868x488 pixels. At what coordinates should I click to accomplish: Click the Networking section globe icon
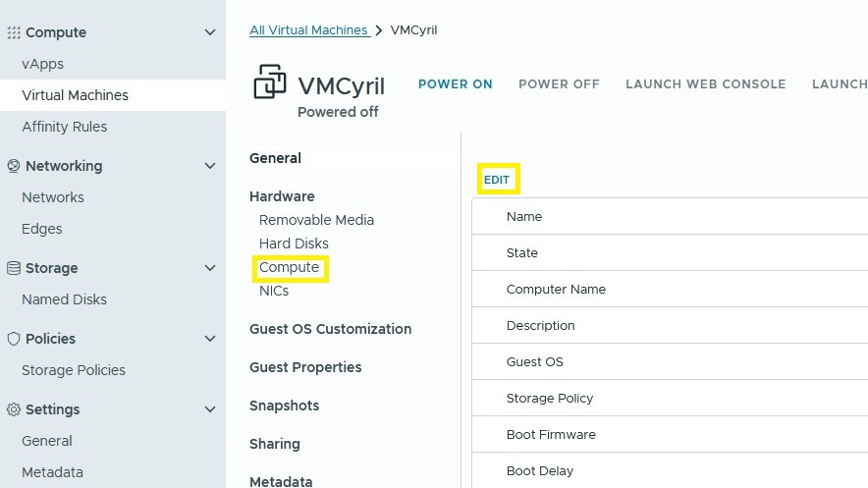coord(14,166)
